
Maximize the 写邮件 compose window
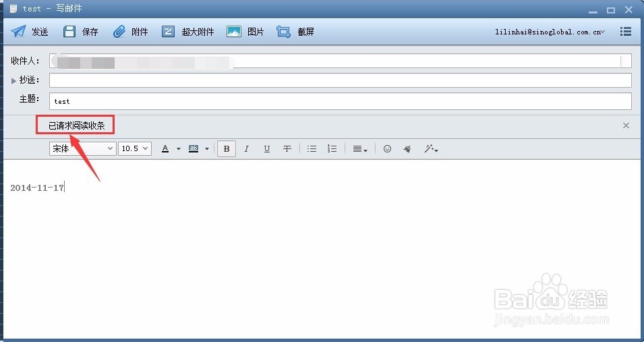[611, 10]
